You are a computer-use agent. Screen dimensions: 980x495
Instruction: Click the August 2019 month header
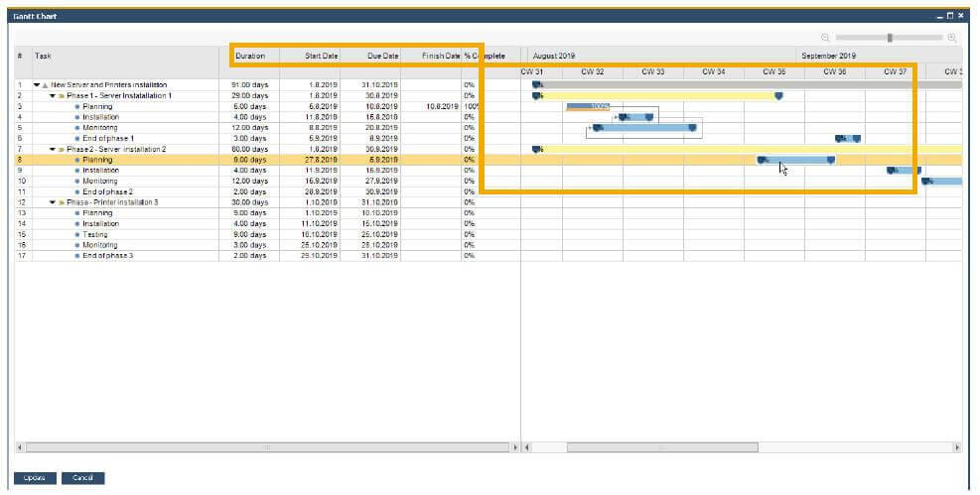click(554, 57)
